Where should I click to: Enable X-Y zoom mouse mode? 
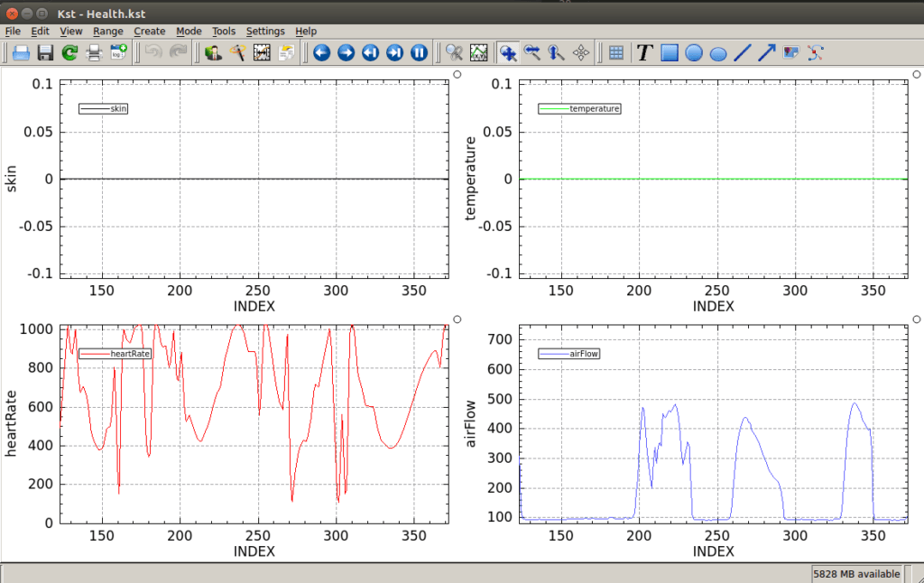[508, 53]
